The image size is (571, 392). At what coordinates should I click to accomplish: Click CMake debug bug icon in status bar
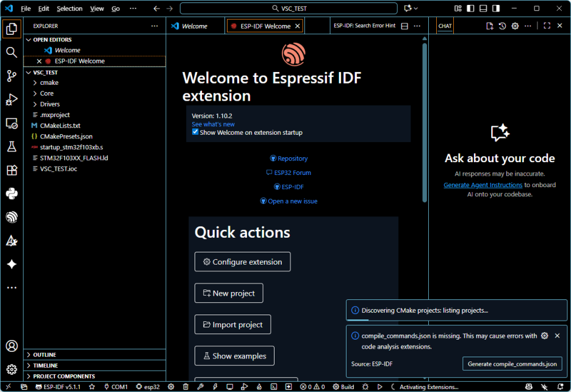(x=365, y=387)
